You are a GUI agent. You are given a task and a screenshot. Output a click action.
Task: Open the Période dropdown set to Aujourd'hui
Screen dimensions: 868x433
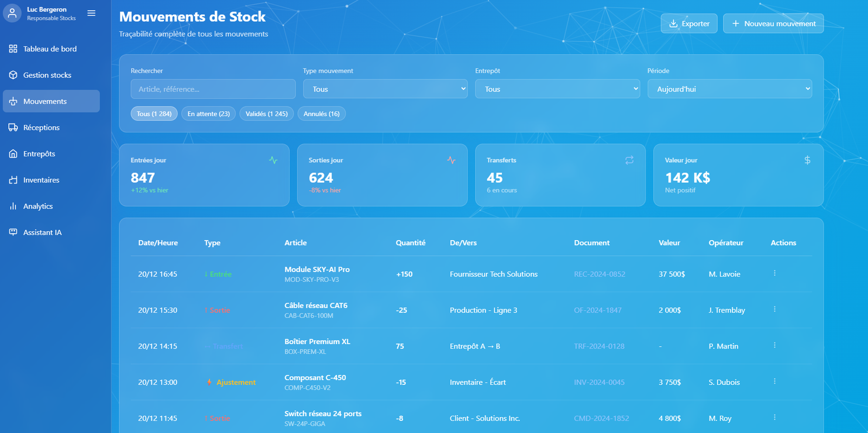pyautogui.click(x=729, y=89)
